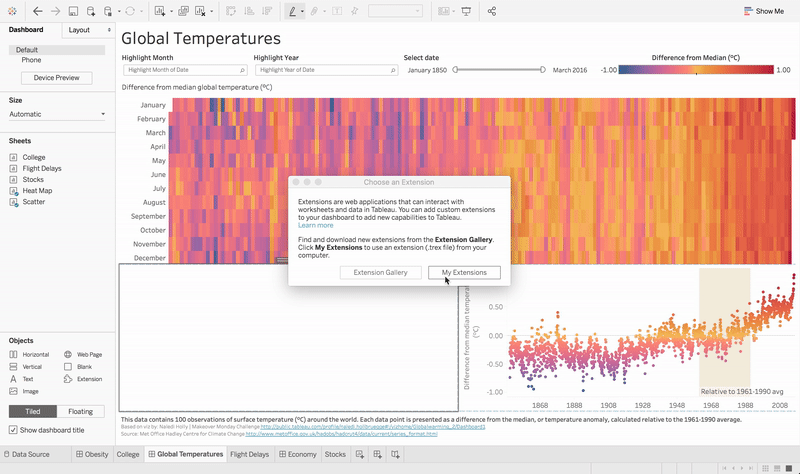This screenshot has width=800, height=474.
Task: Click the new worksheet icon in bottom bar
Action: point(360,454)
